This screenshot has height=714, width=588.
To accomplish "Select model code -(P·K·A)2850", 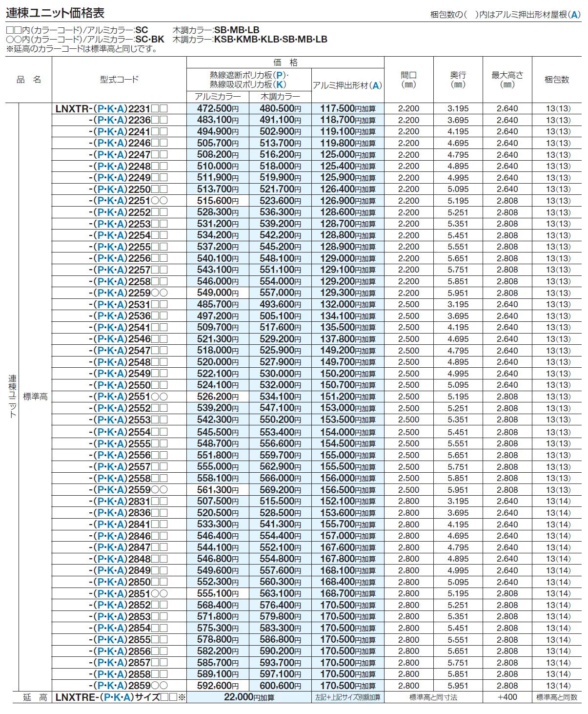I will [x=128, y=582].
